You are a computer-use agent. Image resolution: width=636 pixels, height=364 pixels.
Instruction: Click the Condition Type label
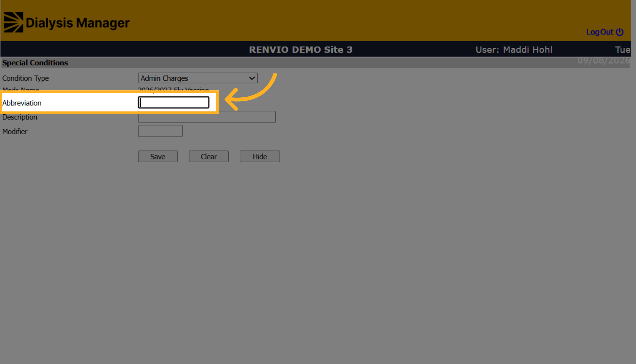coord(26,78)
